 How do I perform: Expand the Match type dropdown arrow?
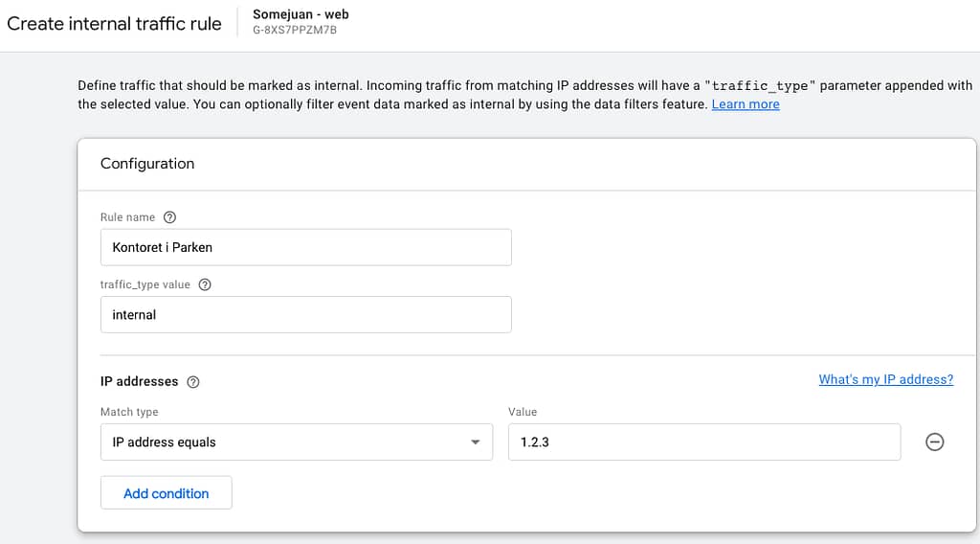click(x=475, y=442)
